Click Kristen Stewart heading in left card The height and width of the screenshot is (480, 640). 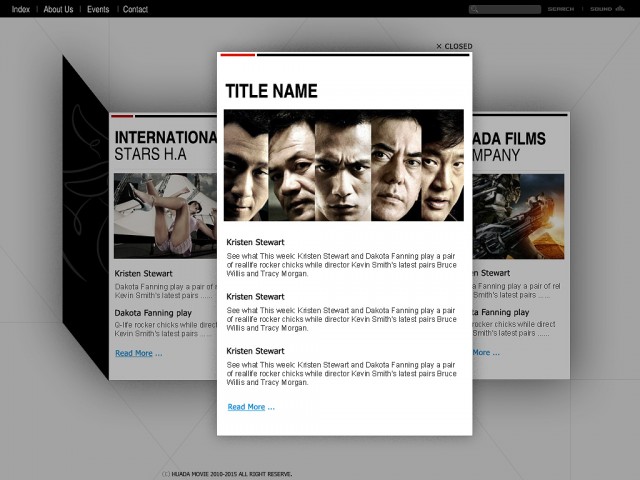pyautogui.click(x=143, y=273)
